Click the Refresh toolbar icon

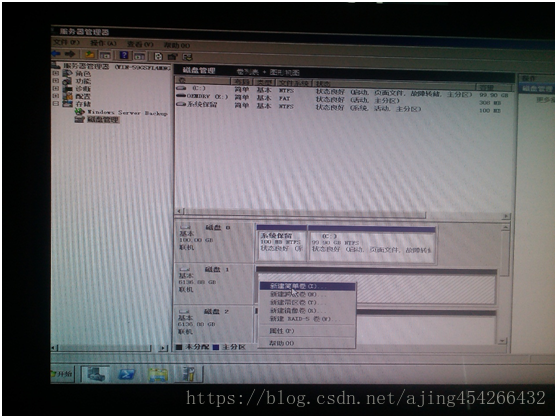[x=158, y=56]
